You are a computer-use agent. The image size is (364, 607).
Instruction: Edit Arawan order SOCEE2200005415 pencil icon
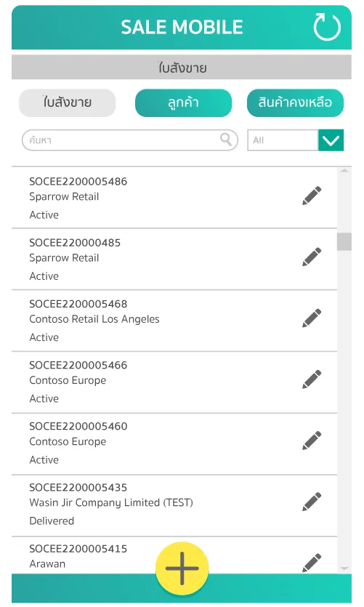[x=312, y=563]
